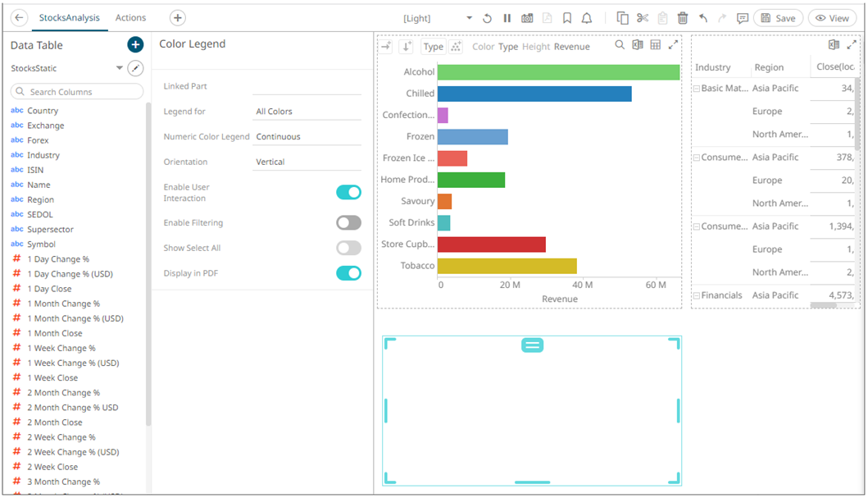Click in the Search Columns field
Screen dimensions: 868x498
click(78, 92)
